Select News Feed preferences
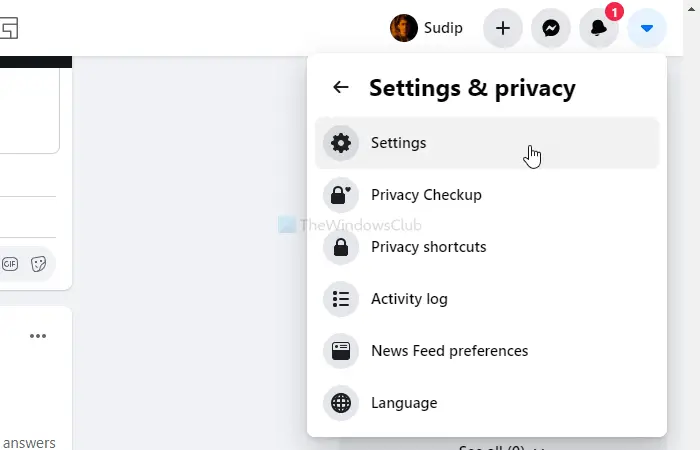Image resolution: width=700 pixels, height=450 pixels. 487,351
